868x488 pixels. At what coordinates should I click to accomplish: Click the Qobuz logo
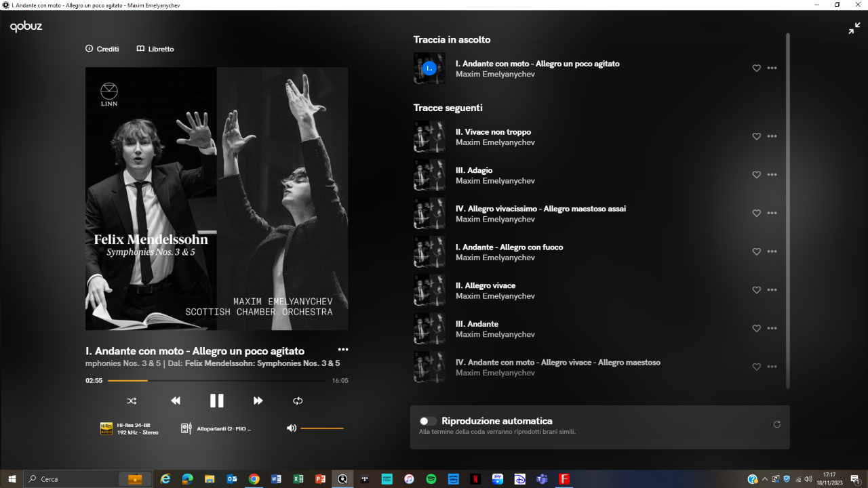[x=26, y=27]
